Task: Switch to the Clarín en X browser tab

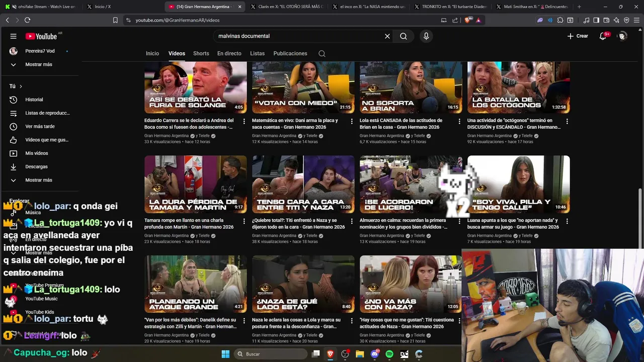Action: pyautogui.click(x=287, y=7)
